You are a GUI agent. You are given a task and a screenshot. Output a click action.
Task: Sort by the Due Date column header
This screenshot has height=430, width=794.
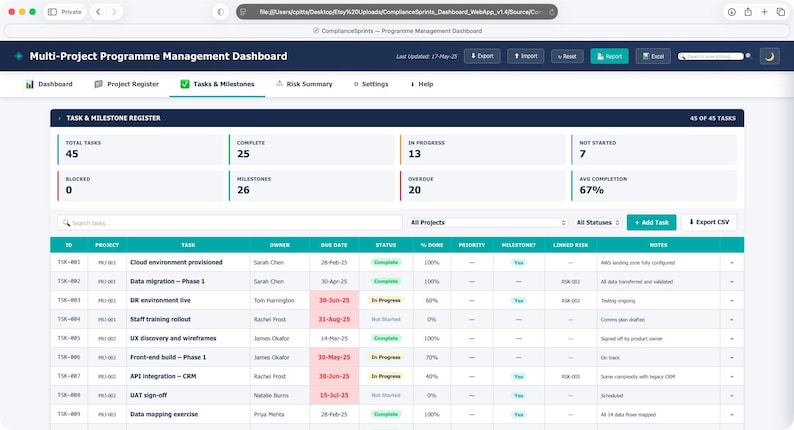tap(334, 245)
